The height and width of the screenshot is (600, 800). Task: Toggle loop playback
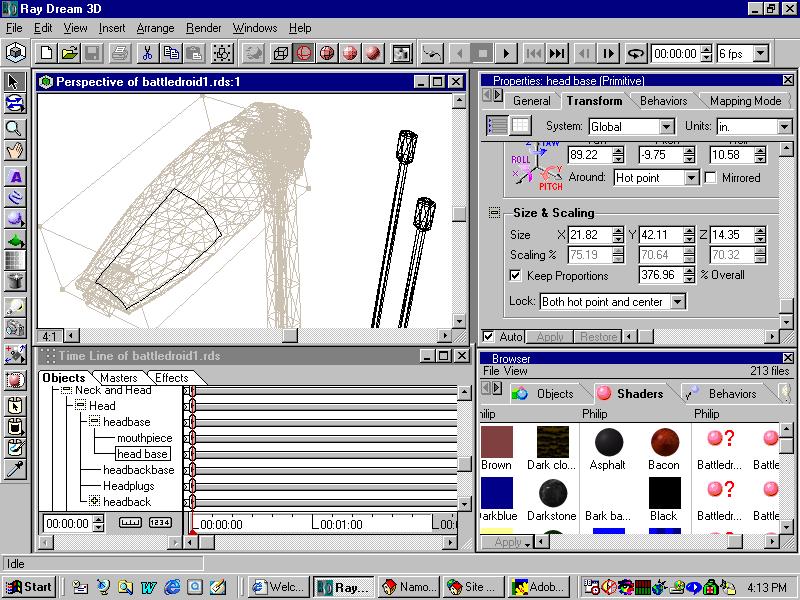pyautogui.click(x=635, y=53)
